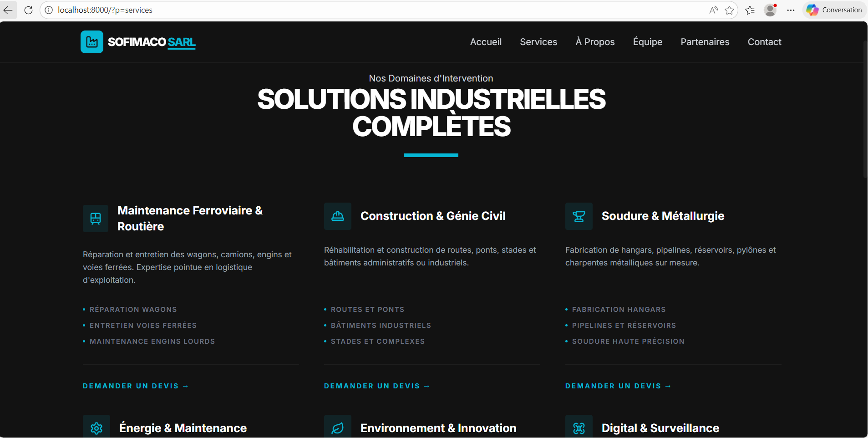Open the Accueil navigation item

(x=486, y=42)
